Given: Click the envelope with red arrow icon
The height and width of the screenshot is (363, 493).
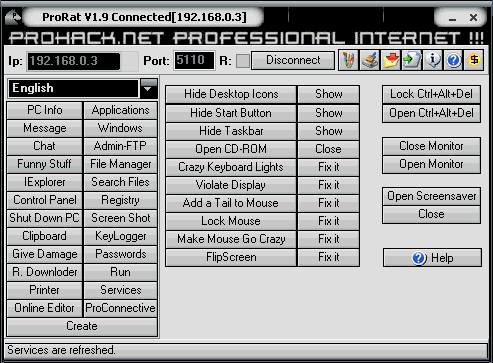Looking at the screenshot, I should click(391, 60).
